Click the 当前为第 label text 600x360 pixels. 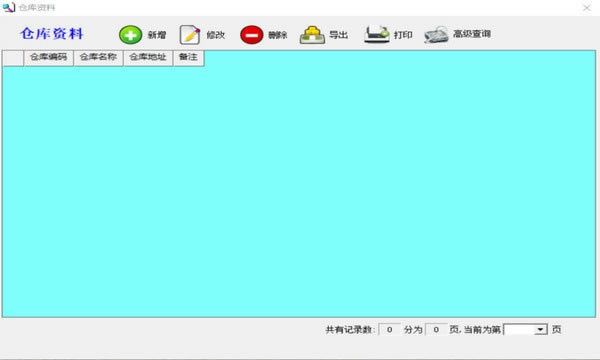(482, 329)
